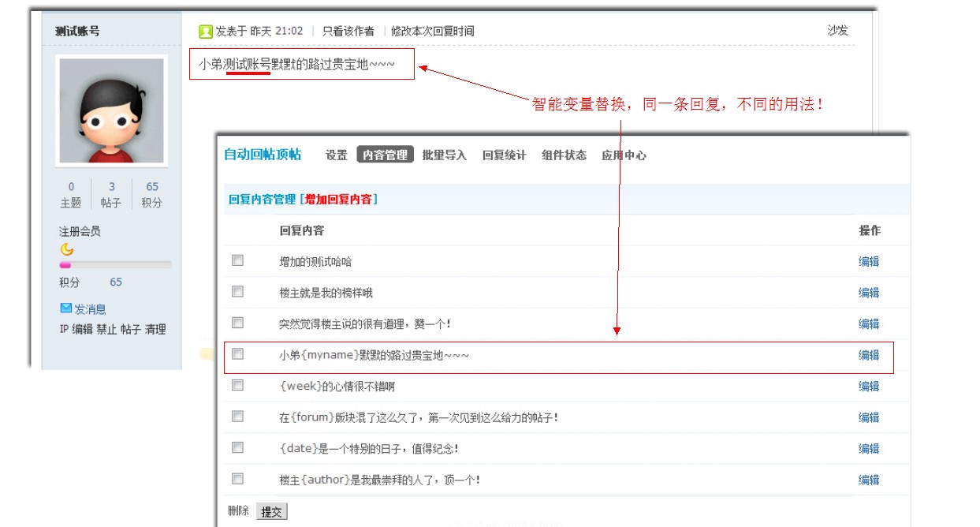Click the green post author icon

pyautogui.click(x=206, y=32)
